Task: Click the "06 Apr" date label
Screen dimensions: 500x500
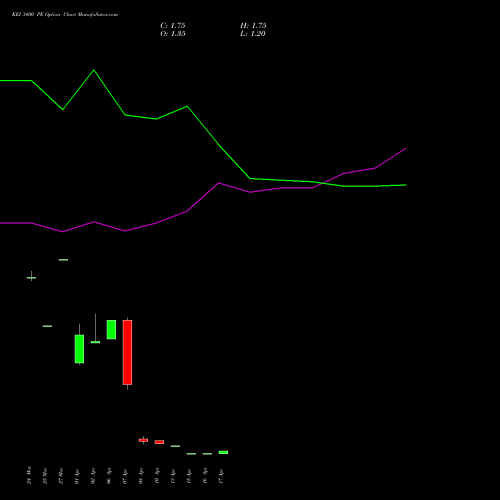Action: [109, 476]
